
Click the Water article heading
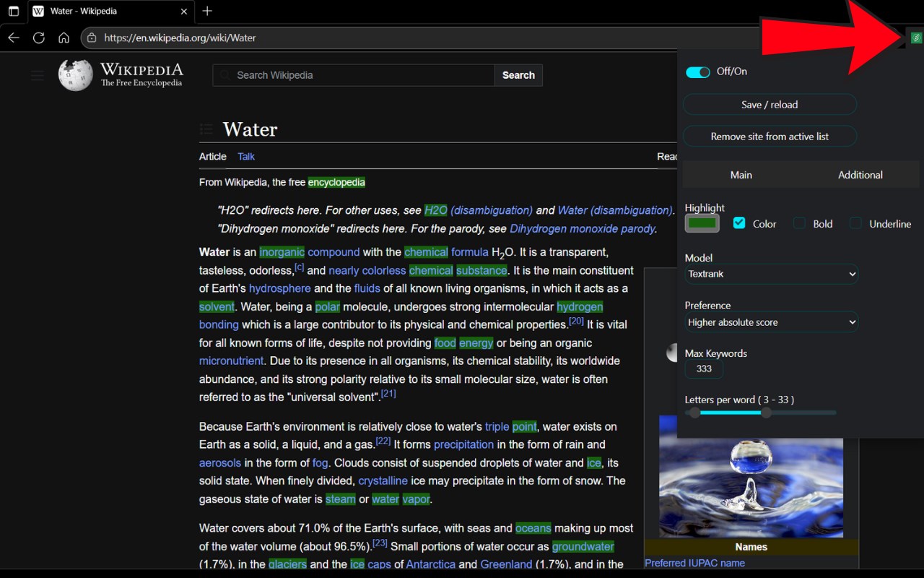coord(250,129)
